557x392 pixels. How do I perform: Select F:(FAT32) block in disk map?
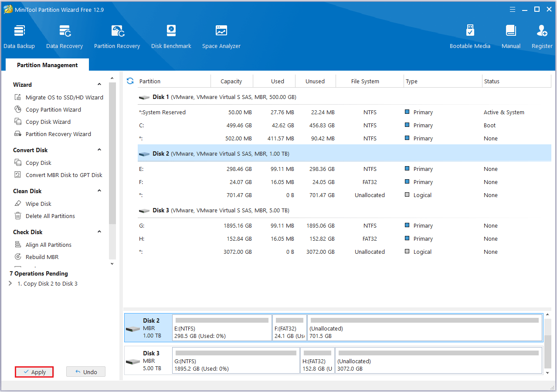289,328
